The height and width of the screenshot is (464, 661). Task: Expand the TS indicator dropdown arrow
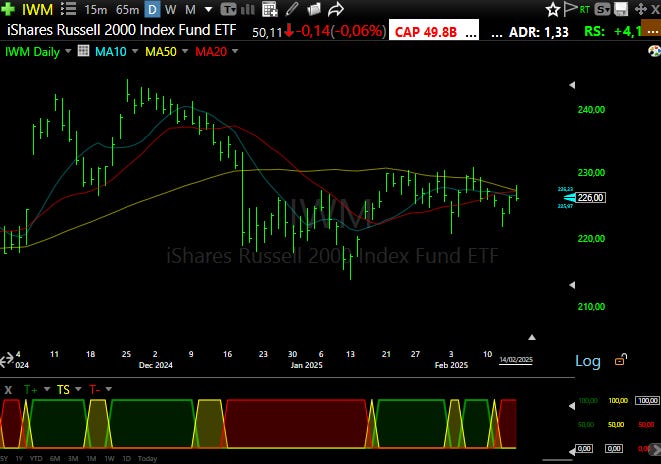(78, 389)
